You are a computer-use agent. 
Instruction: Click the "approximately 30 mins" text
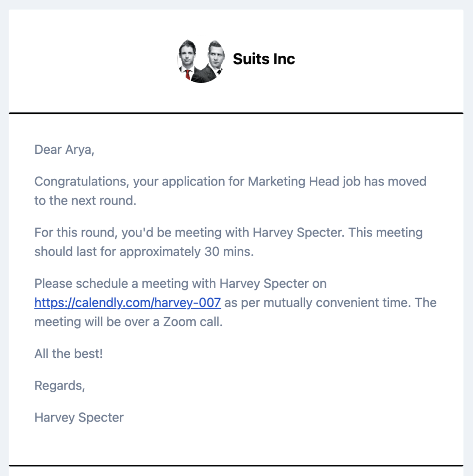[186, 251]
